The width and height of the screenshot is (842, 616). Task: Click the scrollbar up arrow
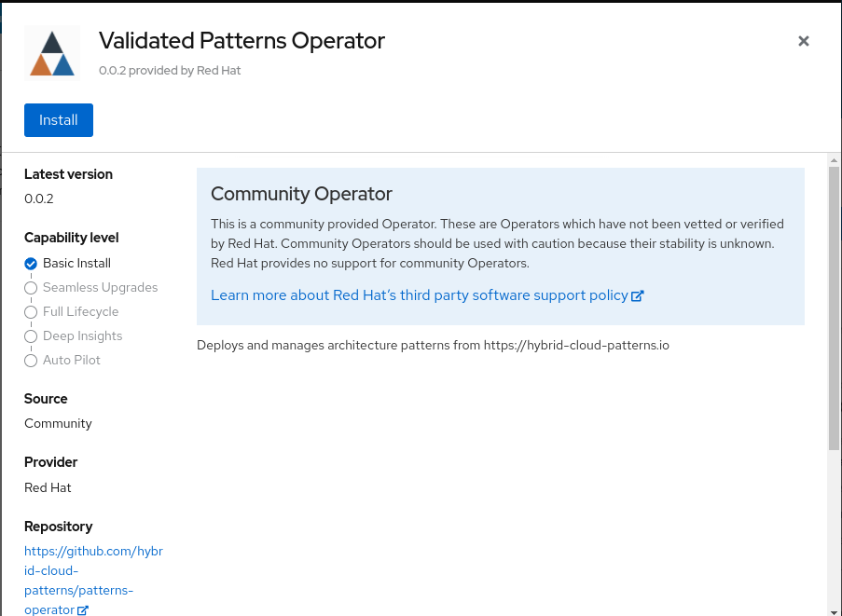coord(834,160)
